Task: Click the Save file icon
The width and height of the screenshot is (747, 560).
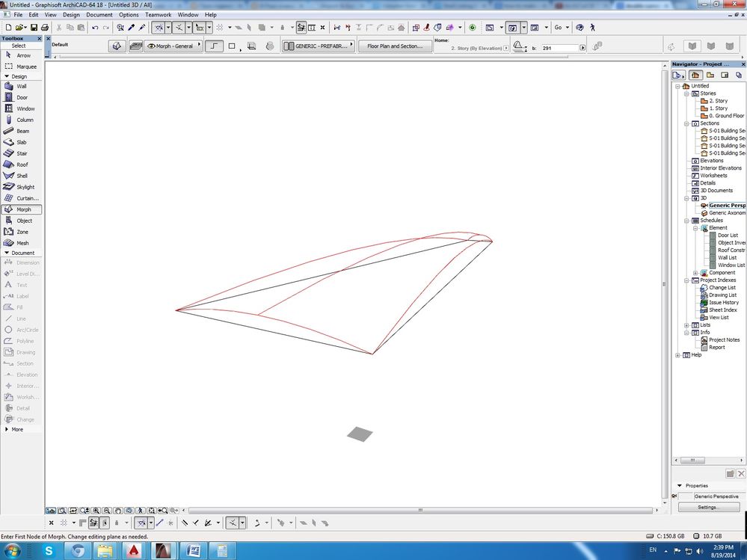Action: (x=34, y=28)
